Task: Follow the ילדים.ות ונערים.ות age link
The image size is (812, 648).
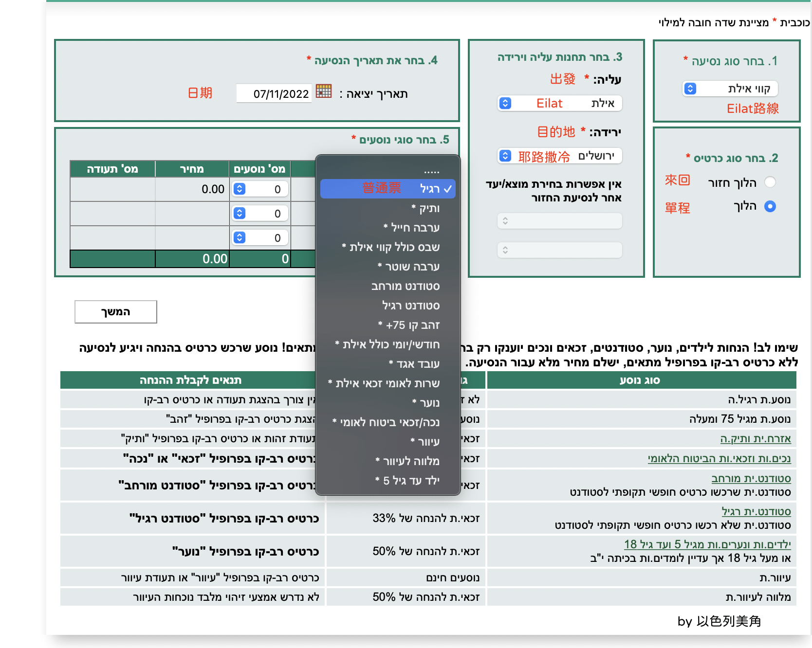Action: 708,544
